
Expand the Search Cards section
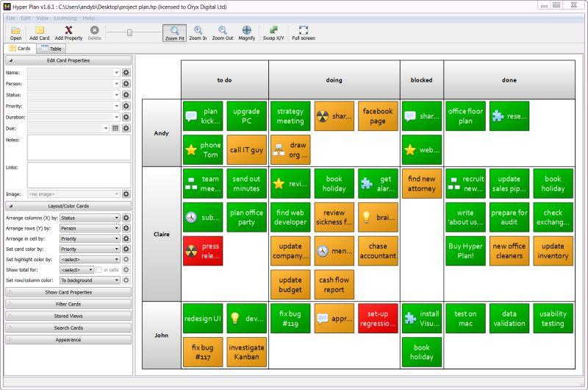pyautogui.click(x=68, y=327)
